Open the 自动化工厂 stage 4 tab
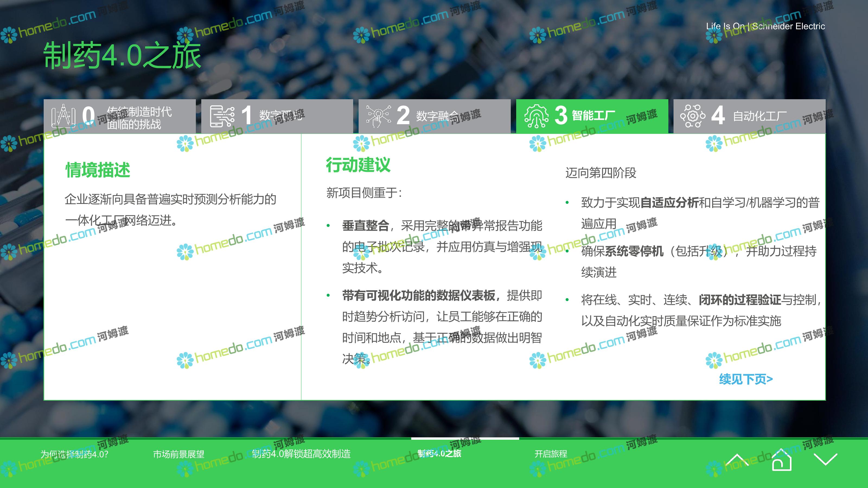Image resolution: width=868 pixels, height=488 pixels. 759,116
